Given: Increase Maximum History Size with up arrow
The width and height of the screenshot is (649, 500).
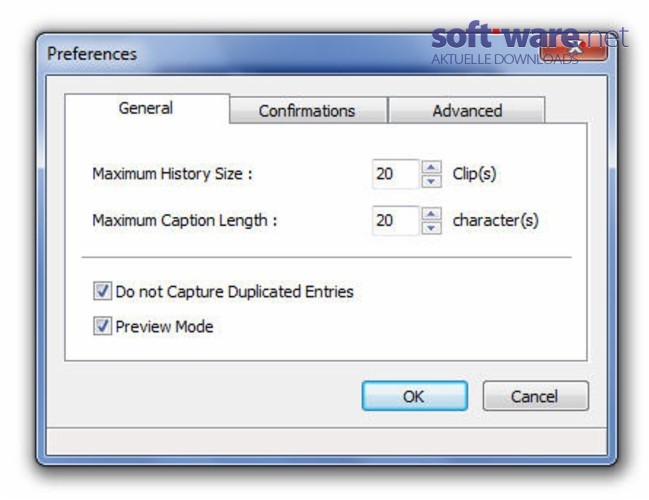Looking at the screenshot, I should click(x=431, y=167).
